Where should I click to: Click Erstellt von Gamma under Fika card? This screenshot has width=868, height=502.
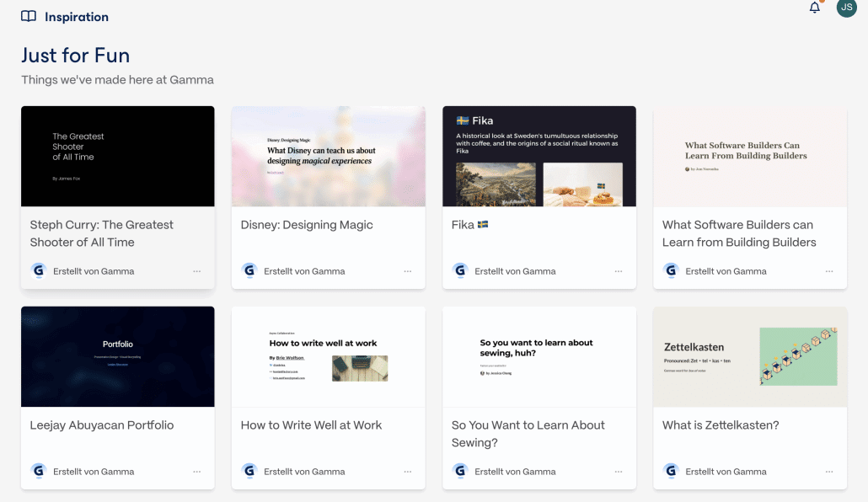point(516,271)
